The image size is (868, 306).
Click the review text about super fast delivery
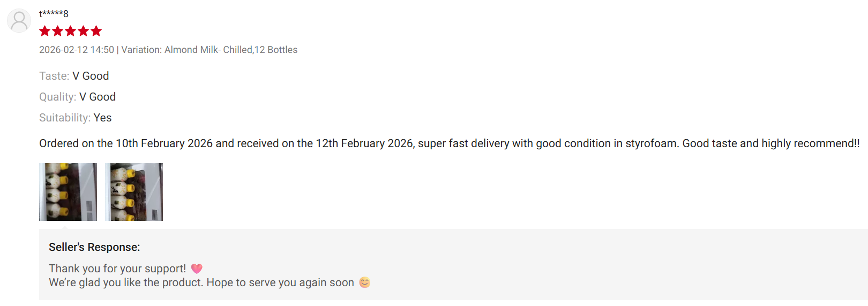click(449, 143)
